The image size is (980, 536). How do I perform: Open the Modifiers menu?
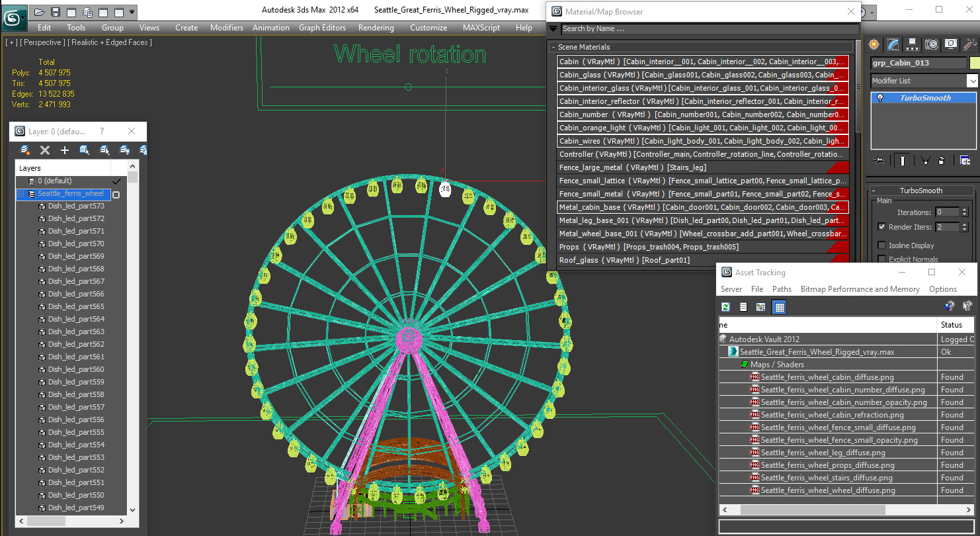(x=227, y=28)
